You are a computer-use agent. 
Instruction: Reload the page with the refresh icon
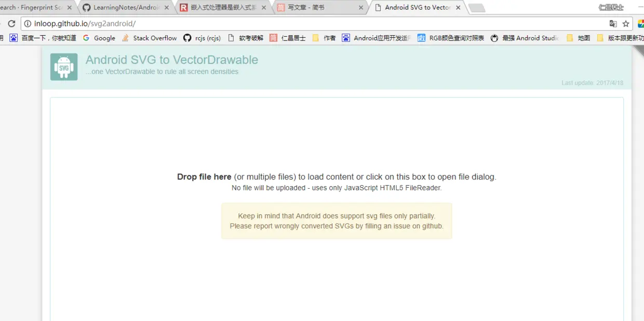[11, 24]
